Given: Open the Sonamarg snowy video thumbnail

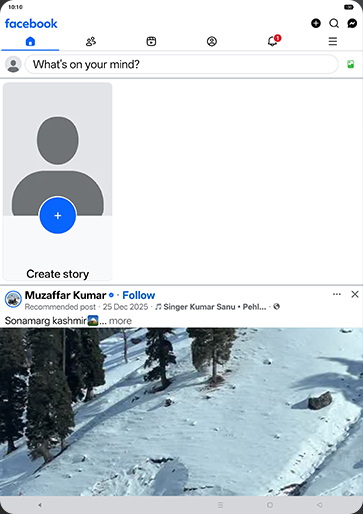Looking at the screenshot, I should 181,412.
